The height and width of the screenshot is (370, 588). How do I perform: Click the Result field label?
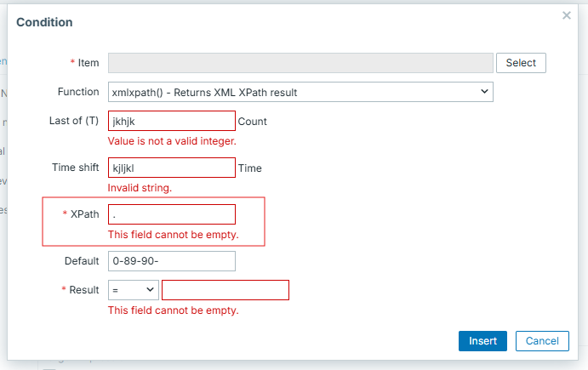pos(83,290)
